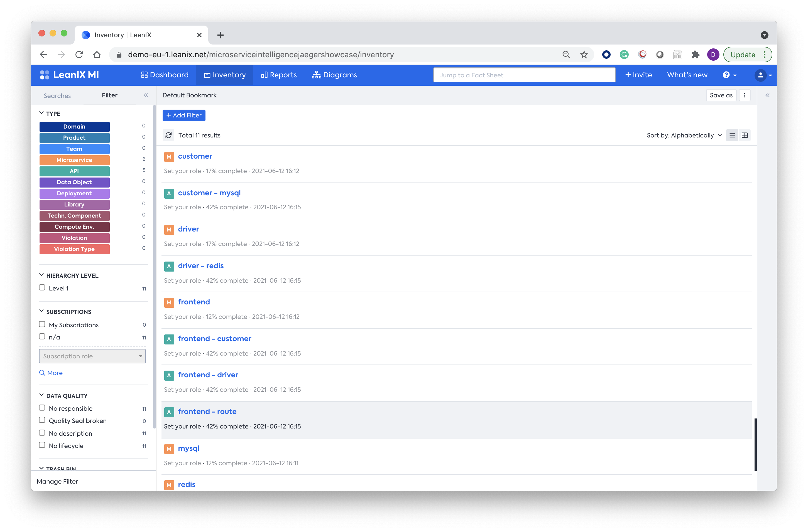Open a new browser tab
808x532 pixels.
pyautogui.click(x=220, y=35)
